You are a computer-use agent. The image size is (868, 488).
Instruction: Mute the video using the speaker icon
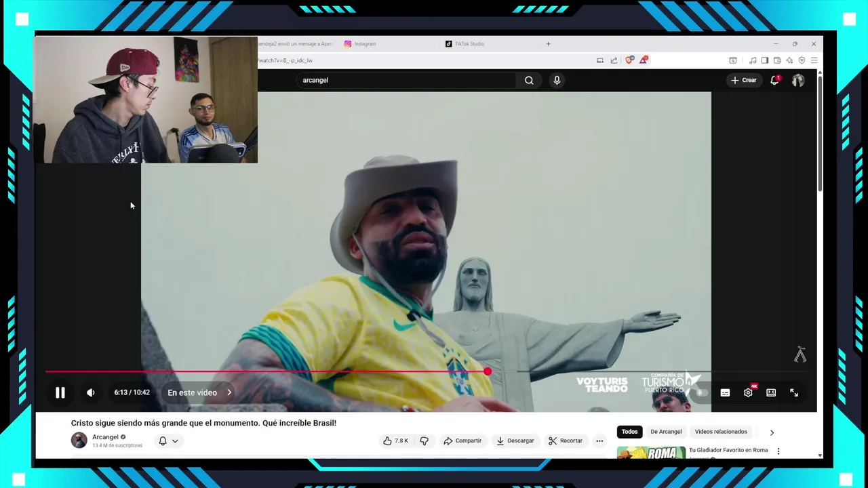90,392
